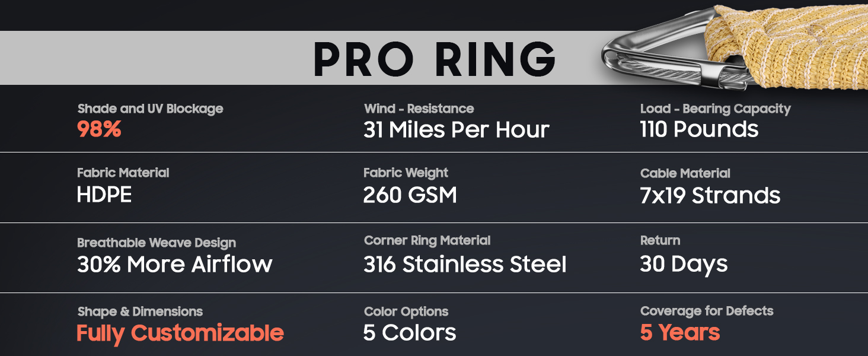Click the Shade and UV Blockage label
The width and height of the screenshot is (868, 356).
click(x=150, y=109)
